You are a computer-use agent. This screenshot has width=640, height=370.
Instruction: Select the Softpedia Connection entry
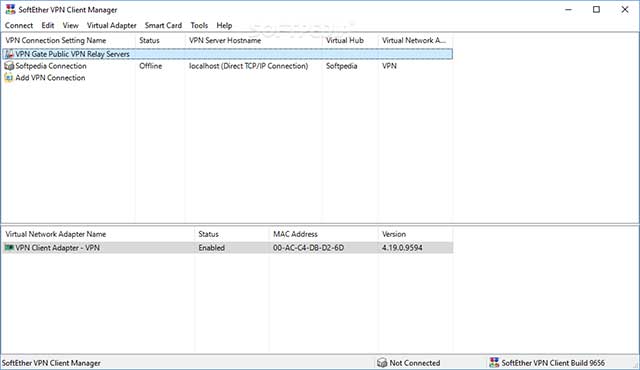click(51, 66)
